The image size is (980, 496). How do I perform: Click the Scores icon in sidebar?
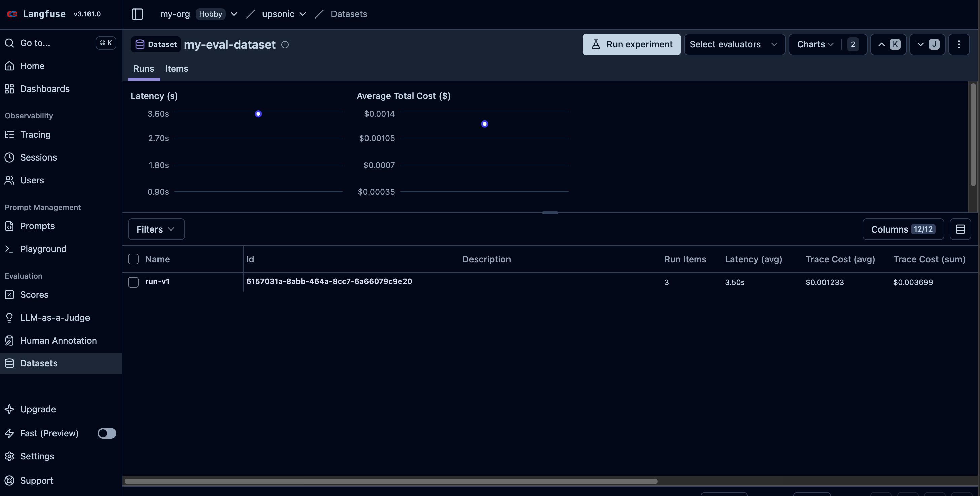[9, 294]
